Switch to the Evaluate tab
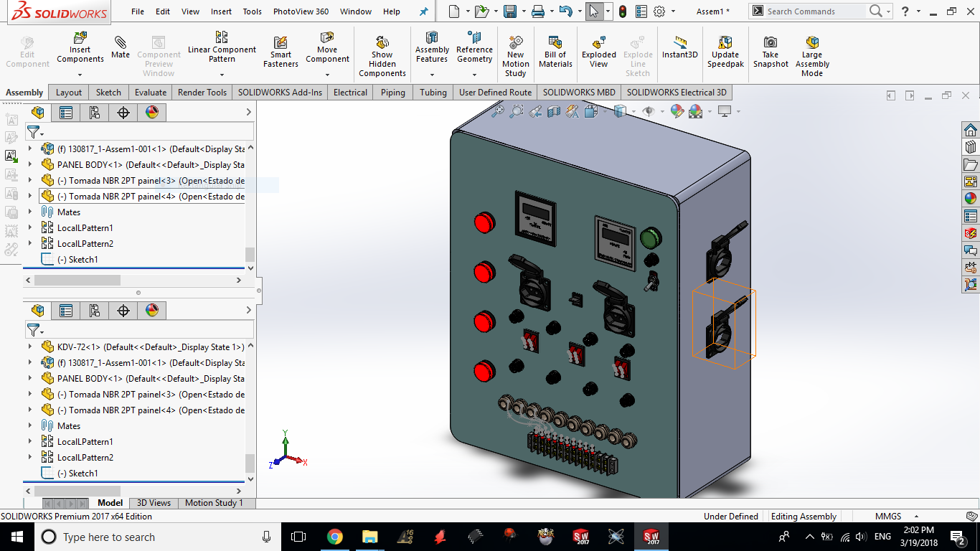Screen dimensions: 980x551 tap(151, 93)
